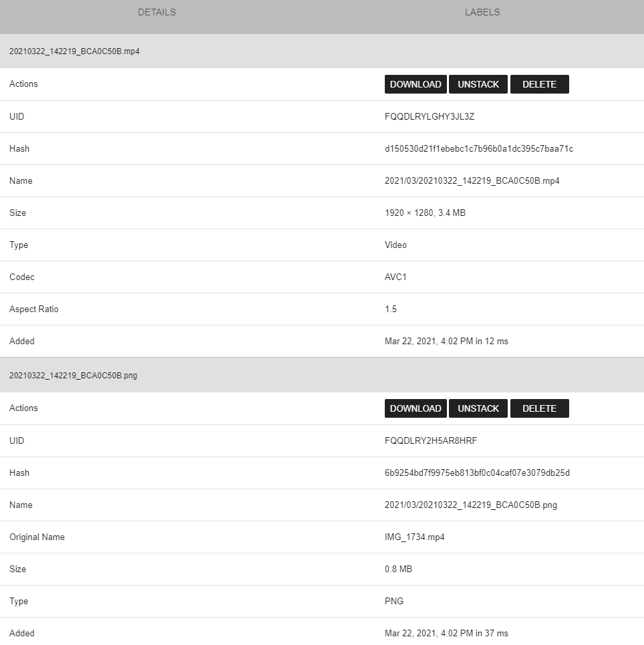Download the BCA0C50B.png file
Screen dimensions: 644x645
coord(416,408)
